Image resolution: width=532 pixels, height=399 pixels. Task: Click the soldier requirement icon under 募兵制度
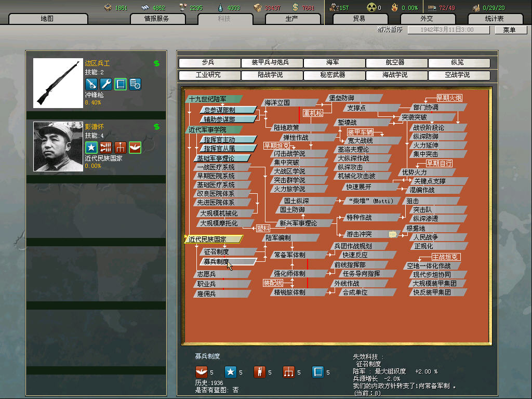coord(260,372)
